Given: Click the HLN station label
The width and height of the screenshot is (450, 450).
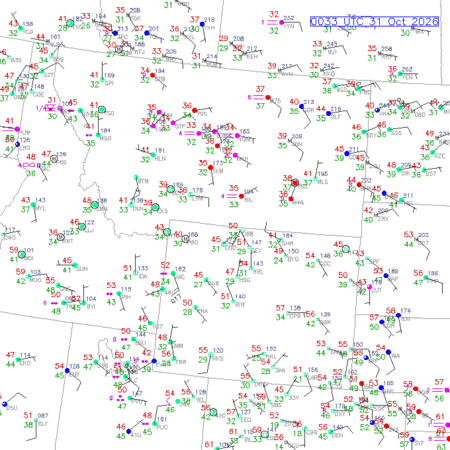Looking at the screenshot, I should [x=160, y=159].
